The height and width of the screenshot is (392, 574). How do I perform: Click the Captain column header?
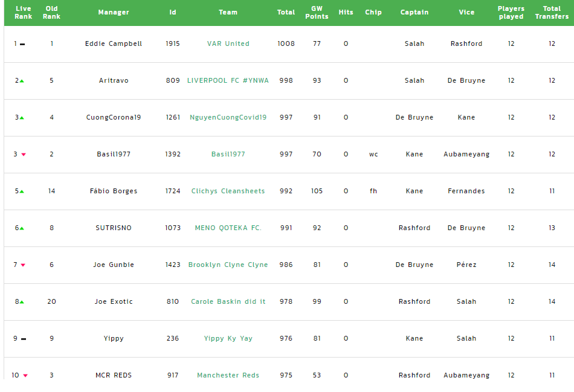pyautogui.click(x=414, y=13)
